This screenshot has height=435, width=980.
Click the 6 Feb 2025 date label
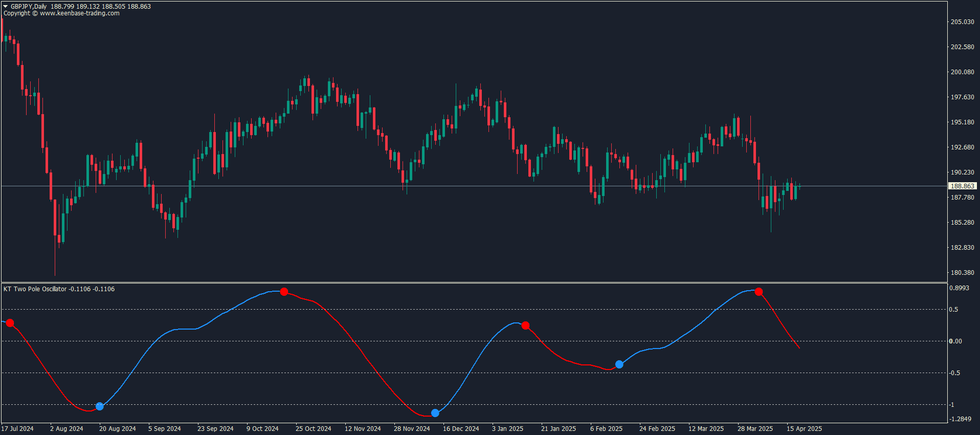click(x=607, y=429)
